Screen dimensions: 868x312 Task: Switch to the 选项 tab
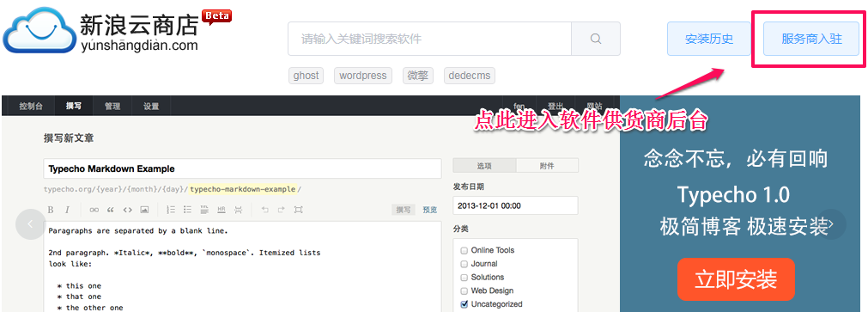pyautogui.click(x=484, y=166)
